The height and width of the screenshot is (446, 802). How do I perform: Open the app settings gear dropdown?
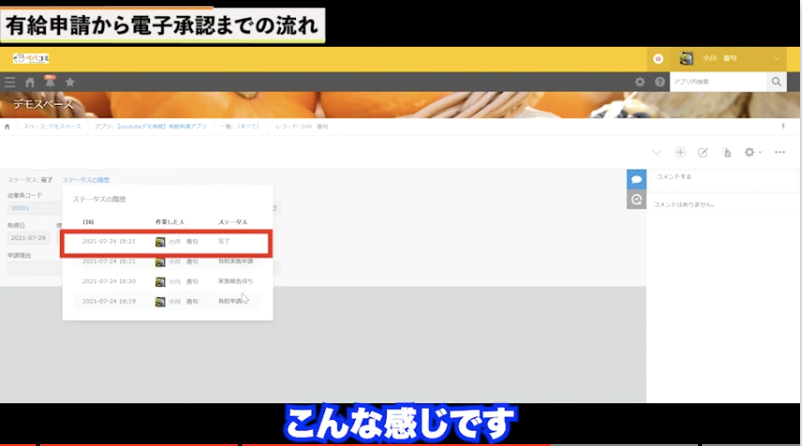pos(751,153)
